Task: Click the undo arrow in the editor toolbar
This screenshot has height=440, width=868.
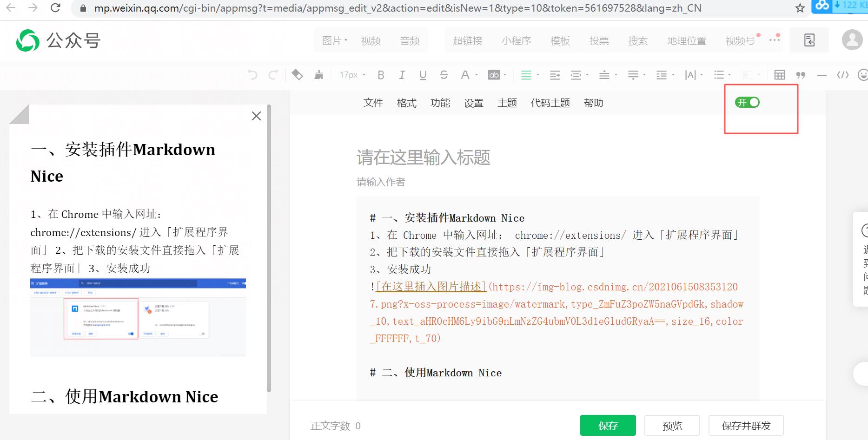Action: click(x=252, y=75)
